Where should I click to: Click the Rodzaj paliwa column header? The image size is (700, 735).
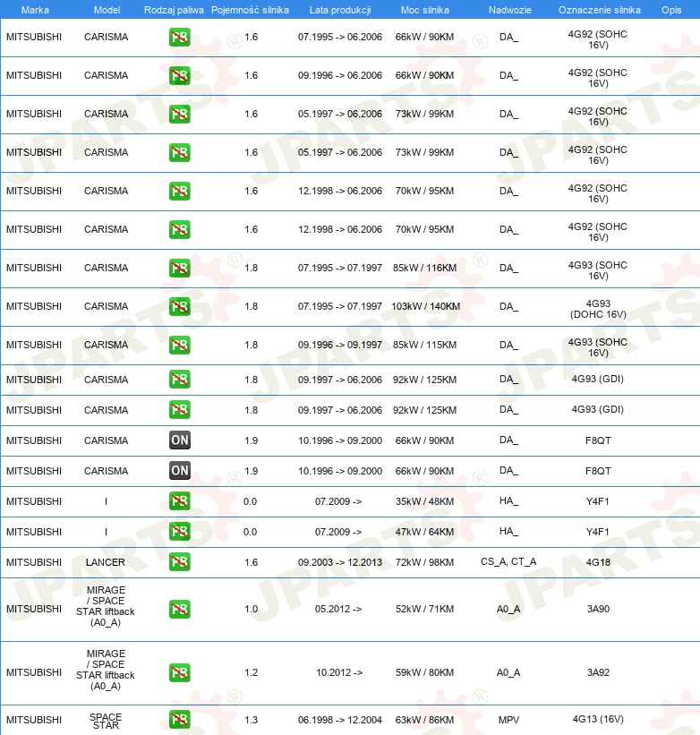point(174,10)
